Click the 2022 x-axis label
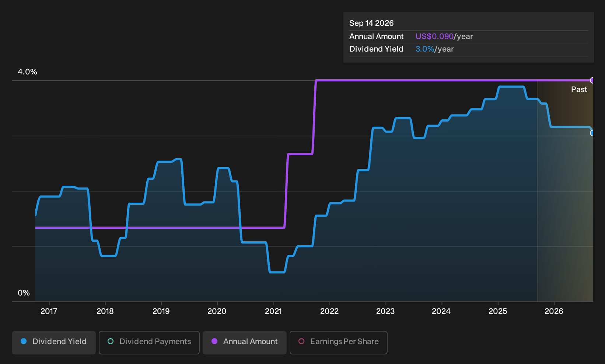605x364 pixels. [x=329, y=311]
